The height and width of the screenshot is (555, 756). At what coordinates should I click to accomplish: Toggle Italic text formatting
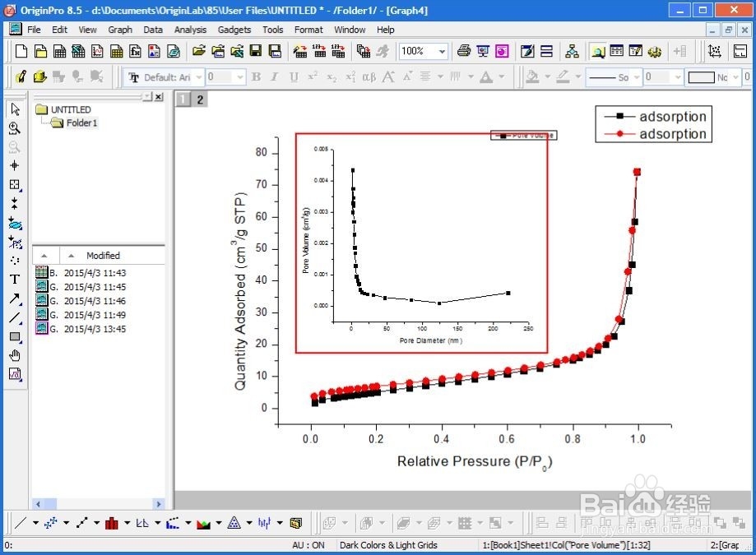(275, 77)
